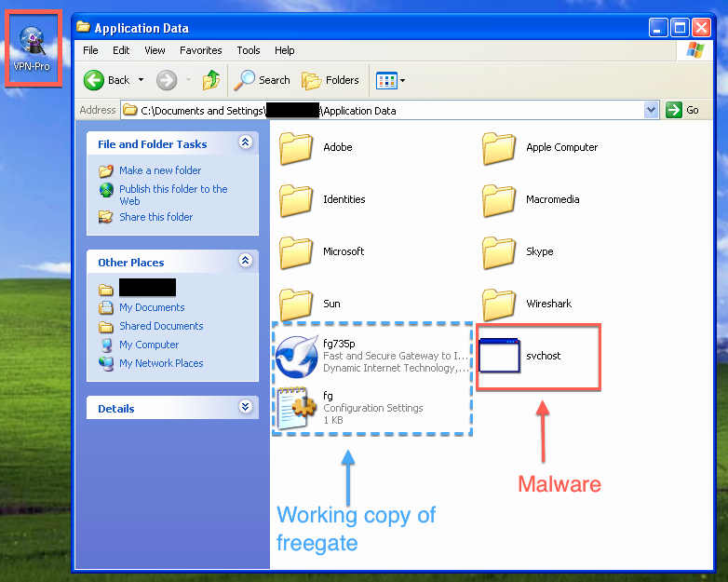Viewport: 728px width, 582px height.
Task: Click the grayed Forward arrow button
Action: 167,80
